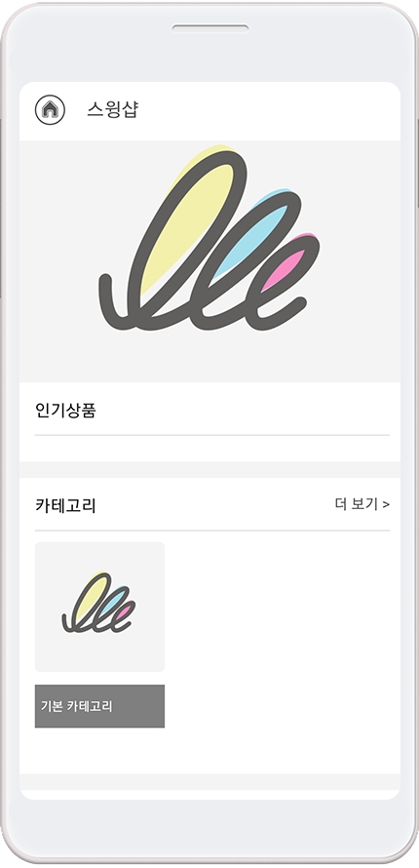Click the gray 기본 카테고리 label
419x868 pixels.
tap(99, 706)
